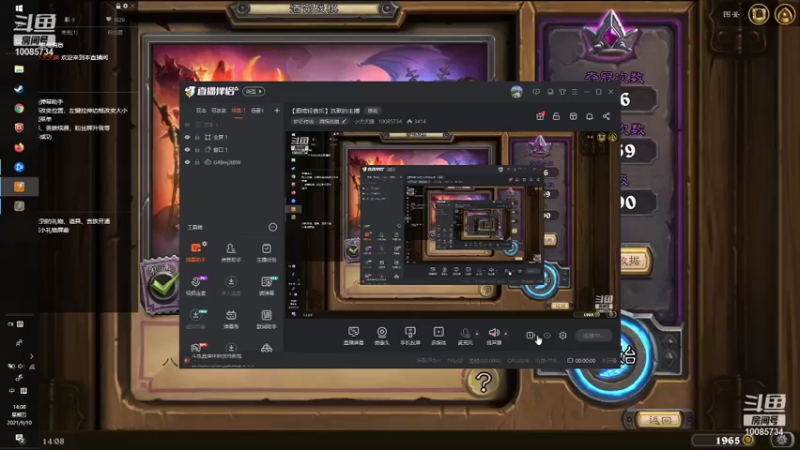The height and width of the screenshot is (450, 800).
Task: Open the user avatar in title bar
Action: pyautogui.click(x=516, y=92)
